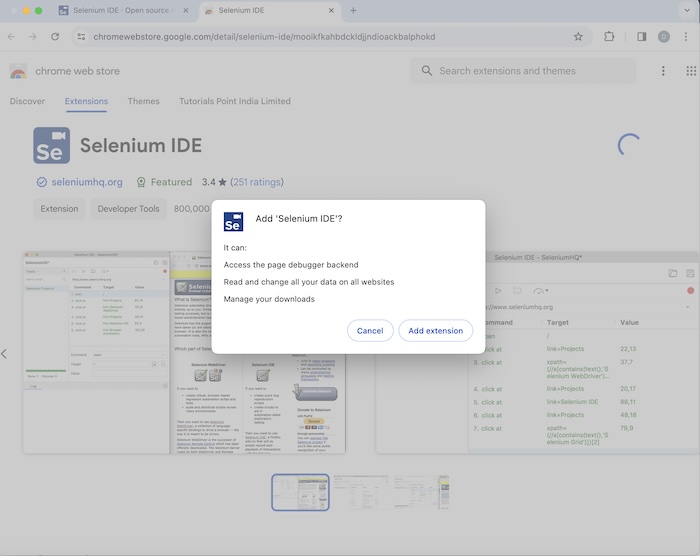Click the speed gauge icon in preview

click(540, 291)
